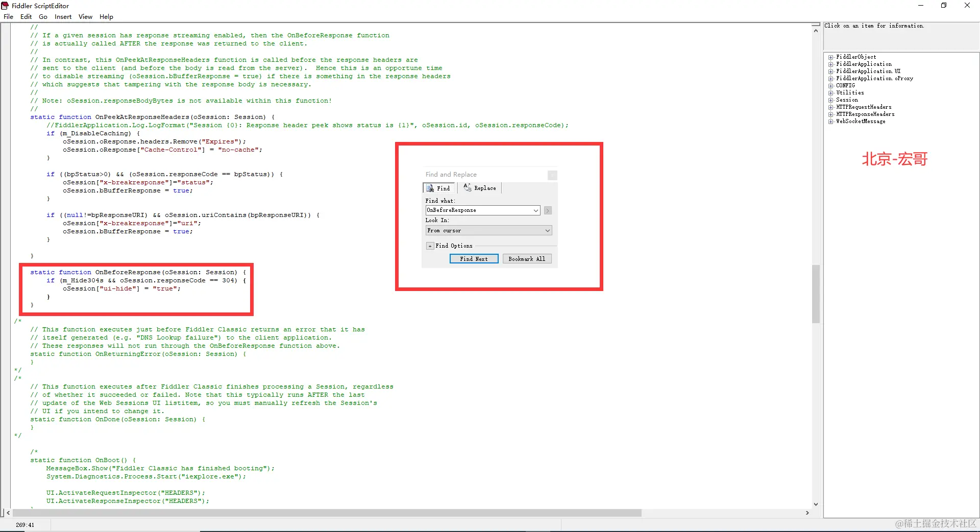Click inside the Find what text field

tap(479, 210)
